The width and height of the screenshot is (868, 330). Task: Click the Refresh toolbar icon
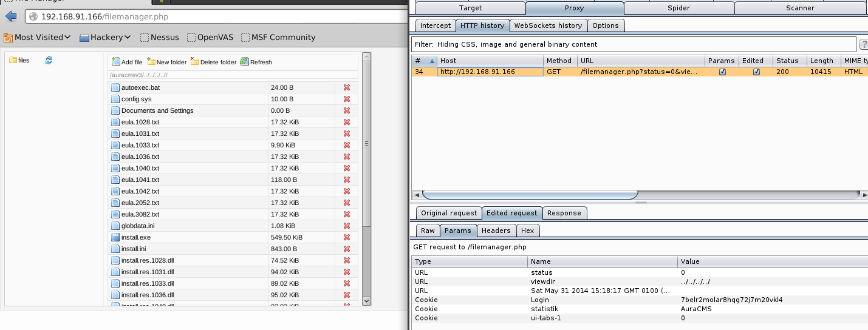pyautogui.click(x=244, y=62)
